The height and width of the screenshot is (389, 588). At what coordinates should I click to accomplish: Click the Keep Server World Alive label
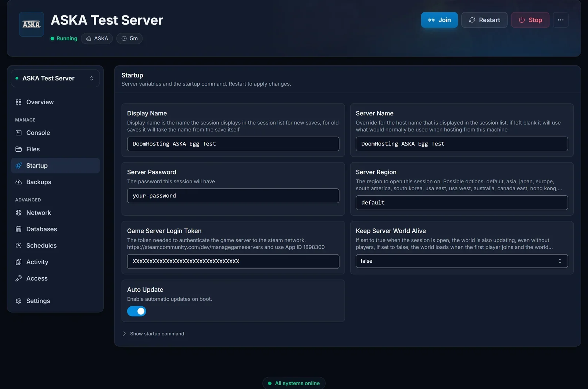[391, 231]
